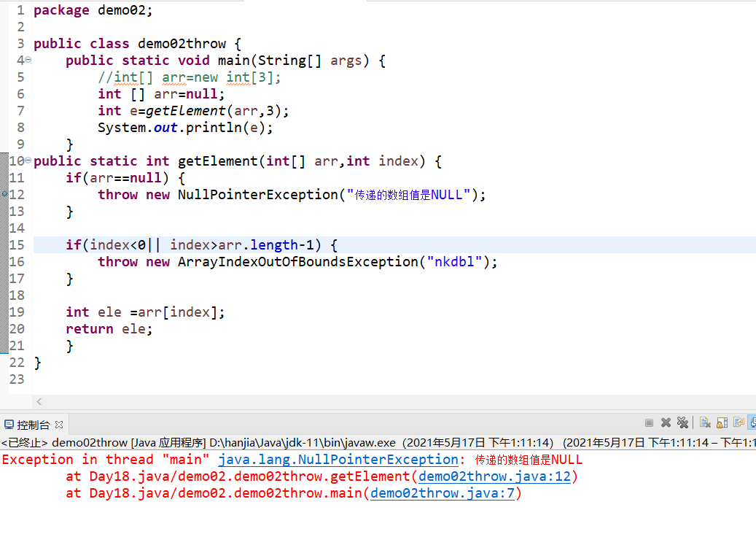Click the "nkdbl" string literal

[454, 261]
